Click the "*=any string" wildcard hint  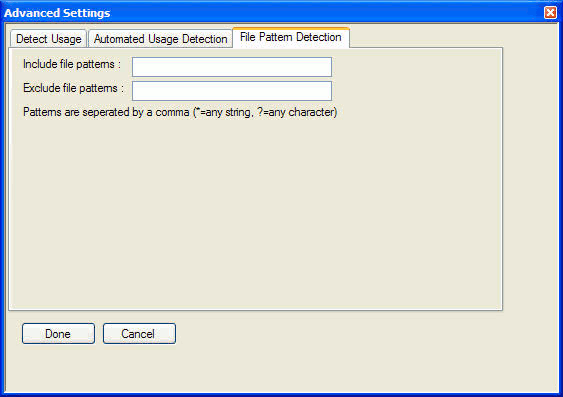(223, 112)
